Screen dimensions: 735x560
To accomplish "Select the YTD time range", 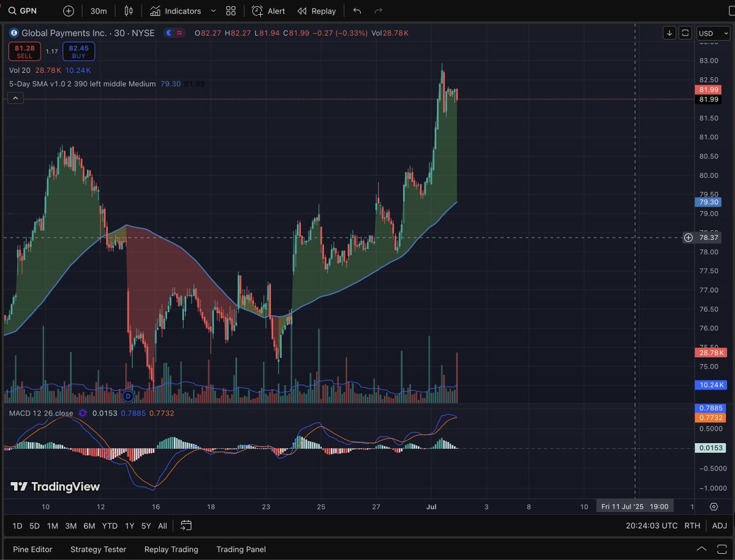I will coord(110,526).
